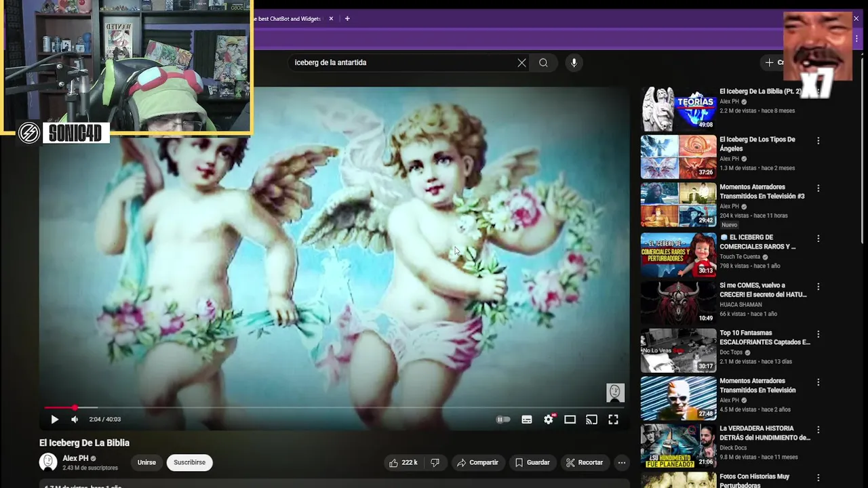Click the channel watermark icon in video corner
Image resolution: width=868 pixels, height=488 pixels.
click(x=615, y=392)
